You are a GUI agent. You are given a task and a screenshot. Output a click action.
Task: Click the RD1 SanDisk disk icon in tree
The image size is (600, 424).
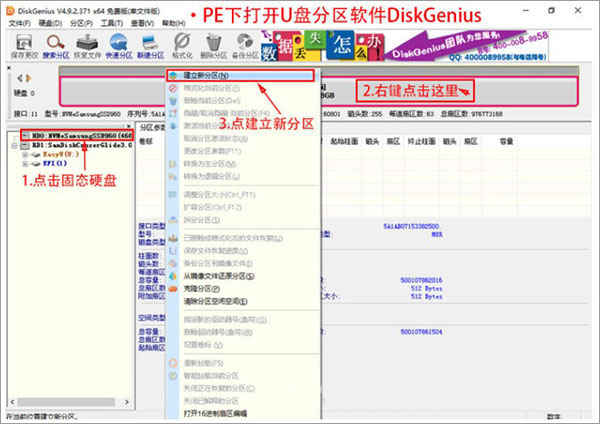pos(25,146)
